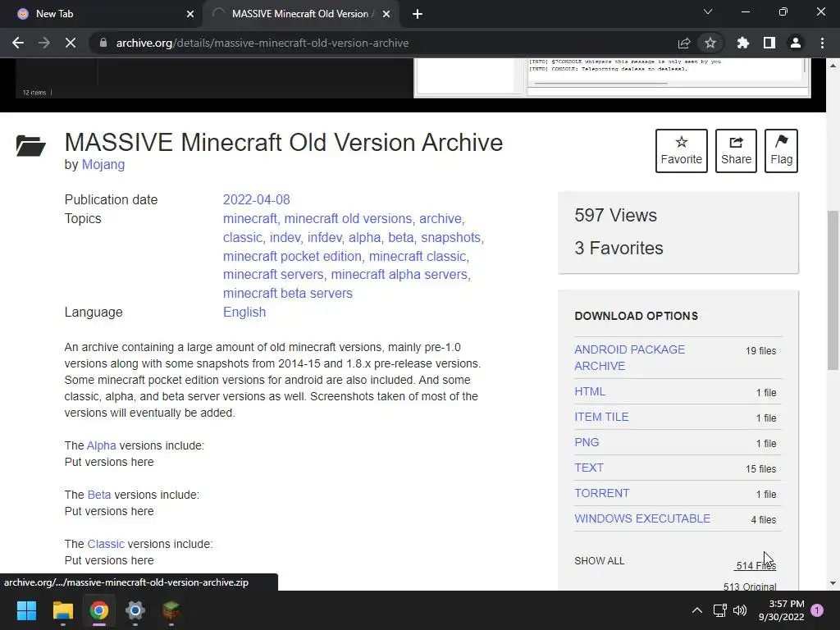Open a new tab with plus button
The height and width of the screenshot is (630, 840).
point(418,14)
